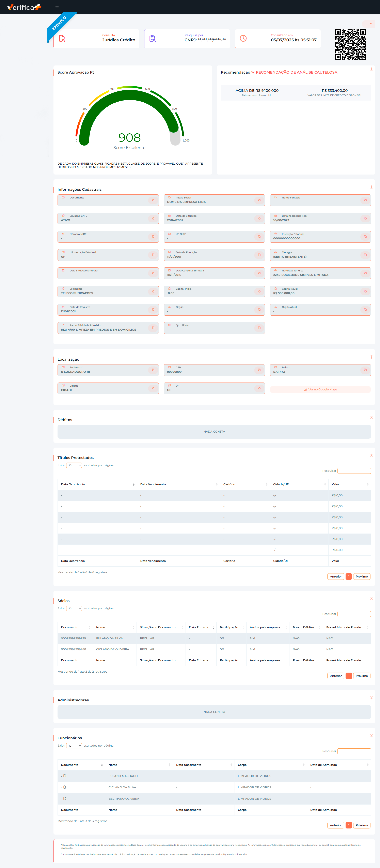This screenshot has width=380, height=868.
Task: Open results-per-page dropdown in Sócios
Action: tap(74, 609)
